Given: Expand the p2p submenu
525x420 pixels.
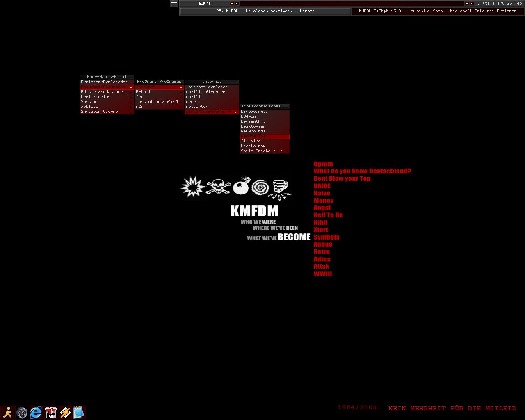Looking at the screenshot, I should [159, 107].
